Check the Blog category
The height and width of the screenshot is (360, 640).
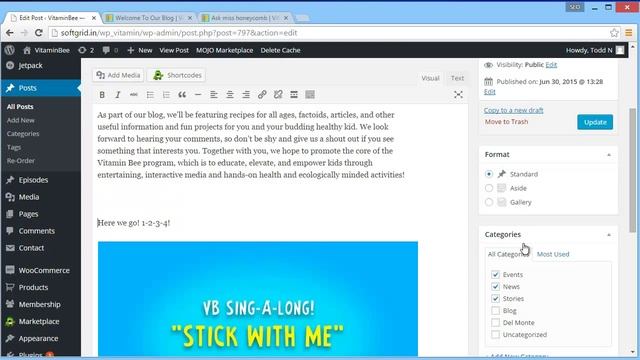click(495, 311)
